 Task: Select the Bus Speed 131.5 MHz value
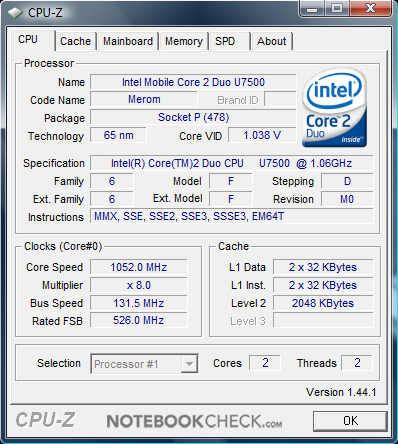[139, 303]
